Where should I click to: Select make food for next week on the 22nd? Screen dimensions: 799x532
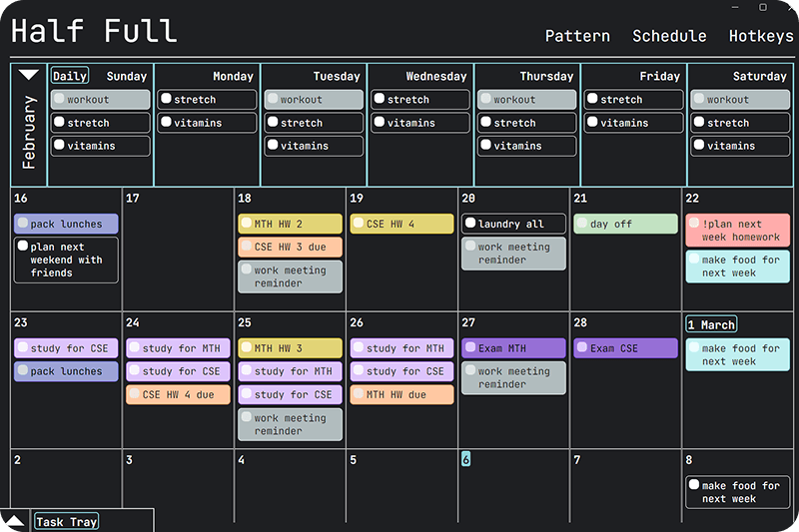click(x=738, y=266)
